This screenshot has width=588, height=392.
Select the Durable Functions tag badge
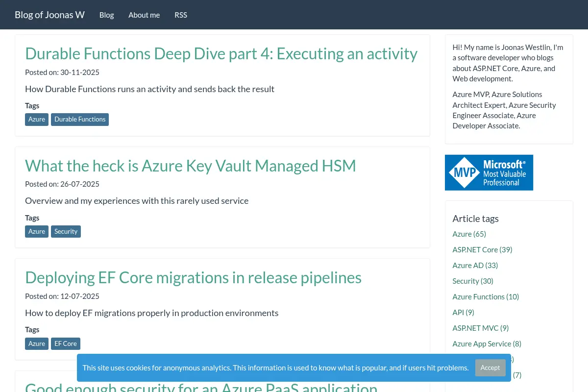(80, 120)
